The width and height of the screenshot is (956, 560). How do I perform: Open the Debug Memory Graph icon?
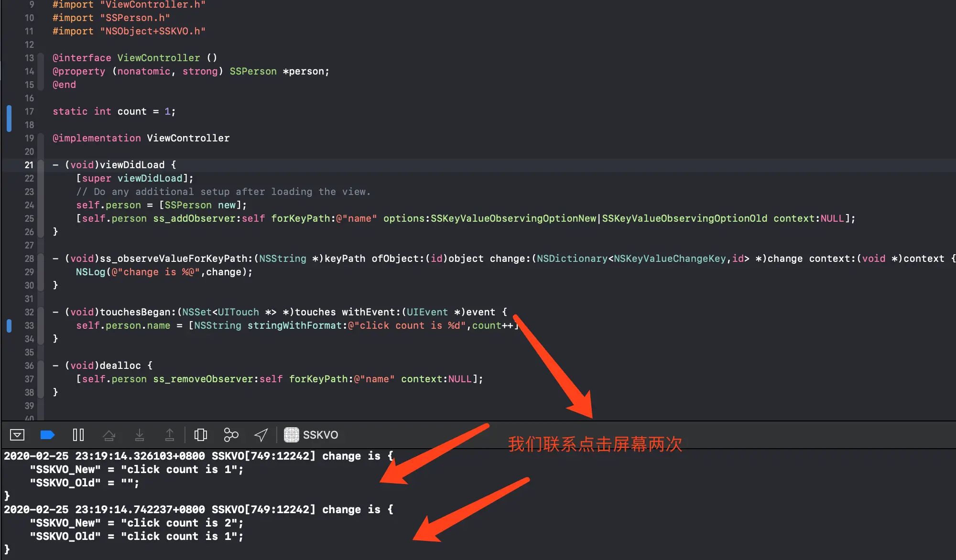pos(231,435)
